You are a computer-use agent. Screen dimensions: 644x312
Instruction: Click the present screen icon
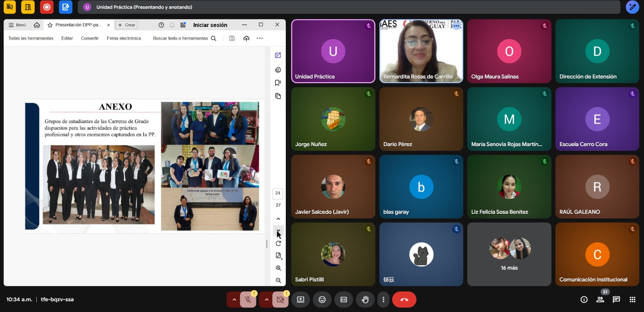pyautogui.click(x=301, y=300)
